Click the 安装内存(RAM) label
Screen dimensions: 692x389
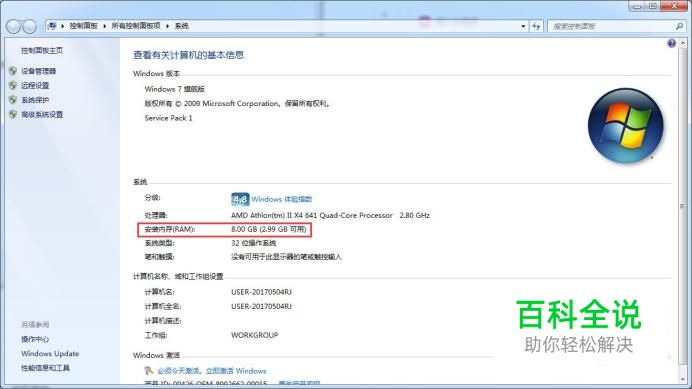[x=169, y=229]
